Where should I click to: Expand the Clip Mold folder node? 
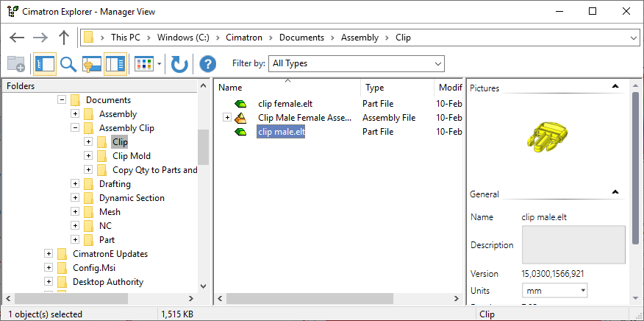[88, 156]
